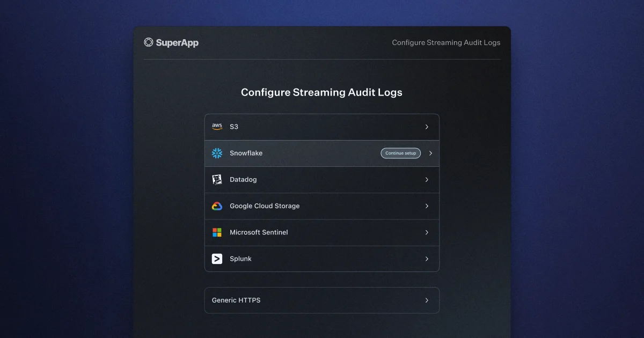Viewport: 644px width, 338px height.
Task: Open S3 via its chevron arrow
Action: pos(427,127)
